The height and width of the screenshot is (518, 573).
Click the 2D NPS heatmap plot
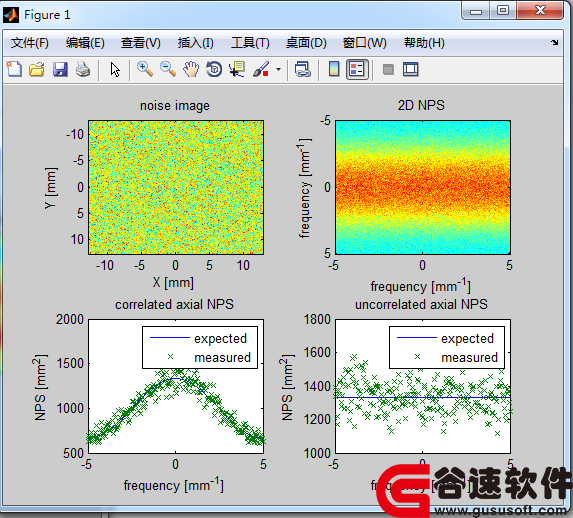click(423, 187)
